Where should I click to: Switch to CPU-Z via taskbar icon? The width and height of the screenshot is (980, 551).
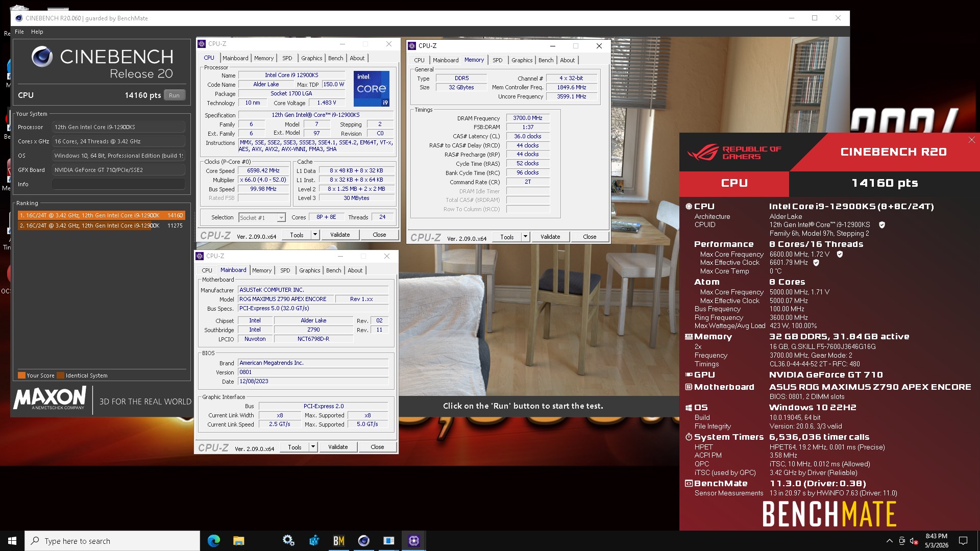click(x=413, y=541)
